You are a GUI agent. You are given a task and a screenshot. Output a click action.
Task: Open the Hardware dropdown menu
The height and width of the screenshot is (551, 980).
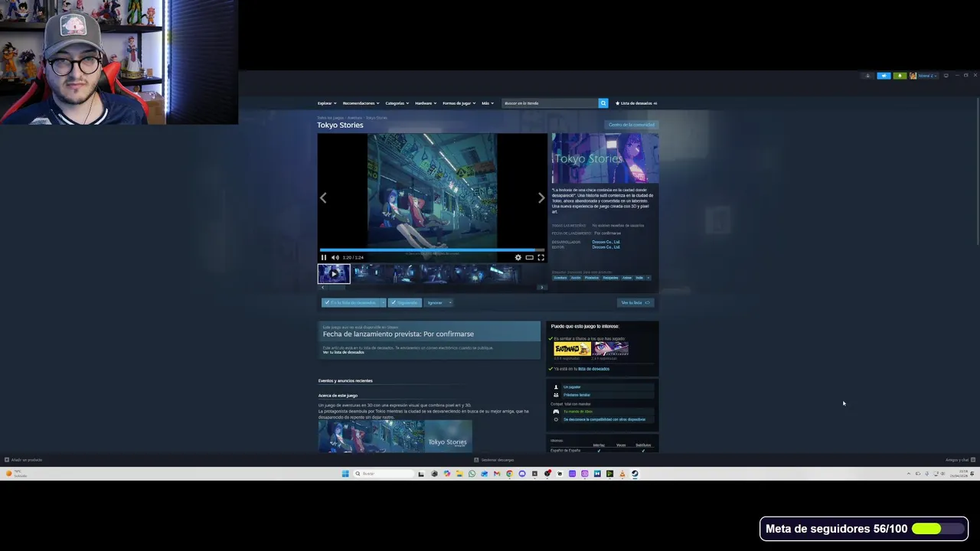click(x=425, y=103)
